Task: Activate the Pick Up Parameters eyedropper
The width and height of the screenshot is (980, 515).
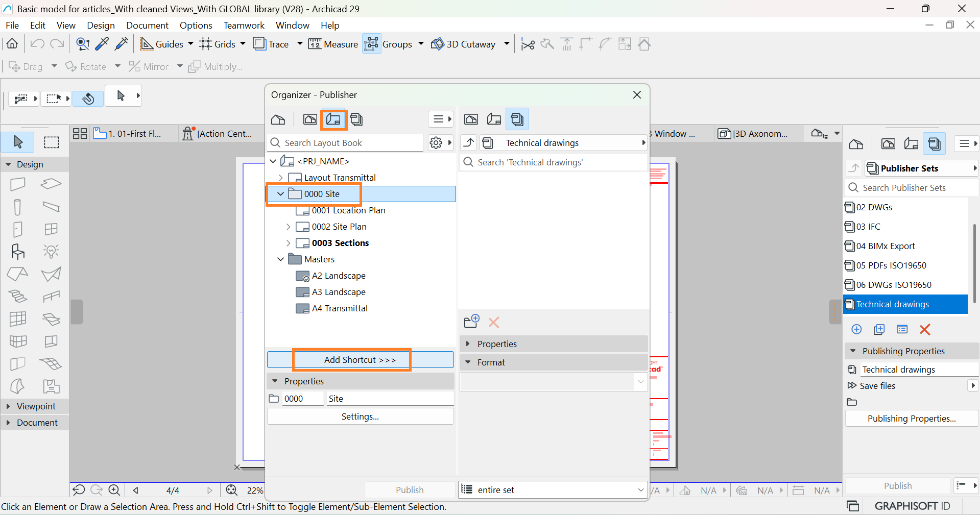Action: 102,44
